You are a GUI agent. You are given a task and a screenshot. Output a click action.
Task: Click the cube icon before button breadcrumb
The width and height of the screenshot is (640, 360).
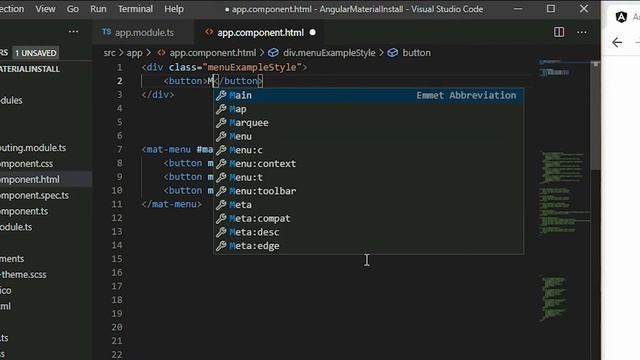pos(392,53)
